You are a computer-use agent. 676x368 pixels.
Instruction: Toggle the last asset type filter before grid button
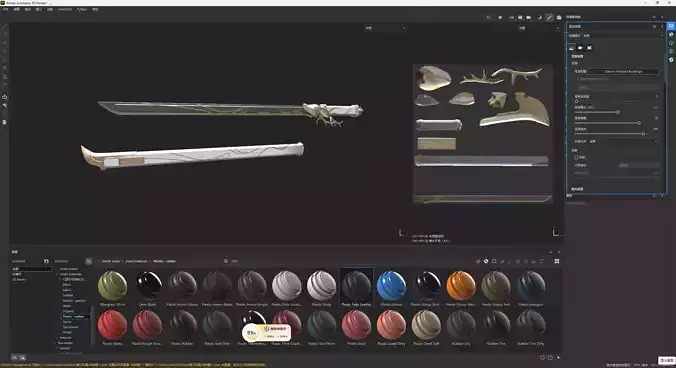tap(542, 261)
